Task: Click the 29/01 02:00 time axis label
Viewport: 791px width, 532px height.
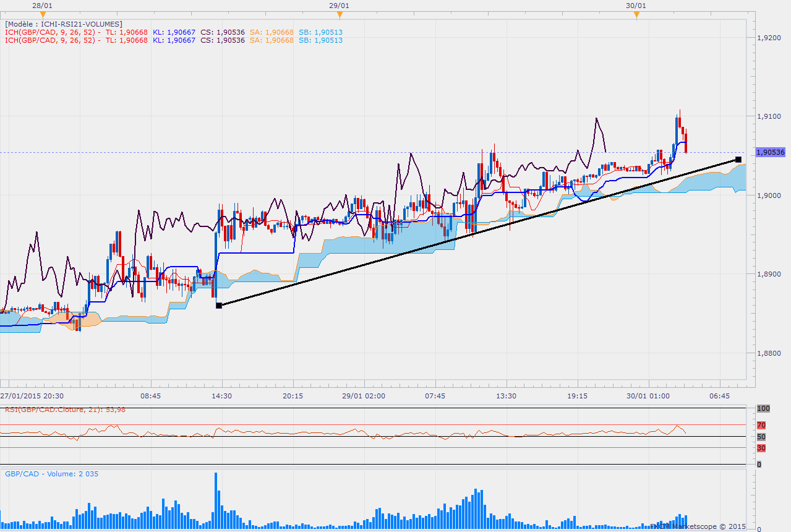Action: pos(364,396)
